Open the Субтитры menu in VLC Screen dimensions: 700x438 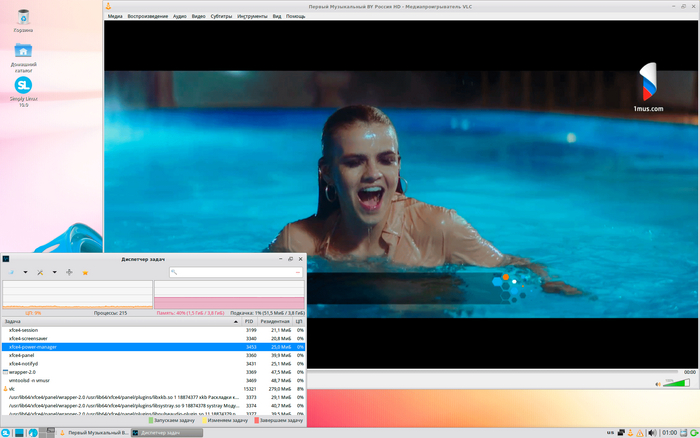click(223, 17)
